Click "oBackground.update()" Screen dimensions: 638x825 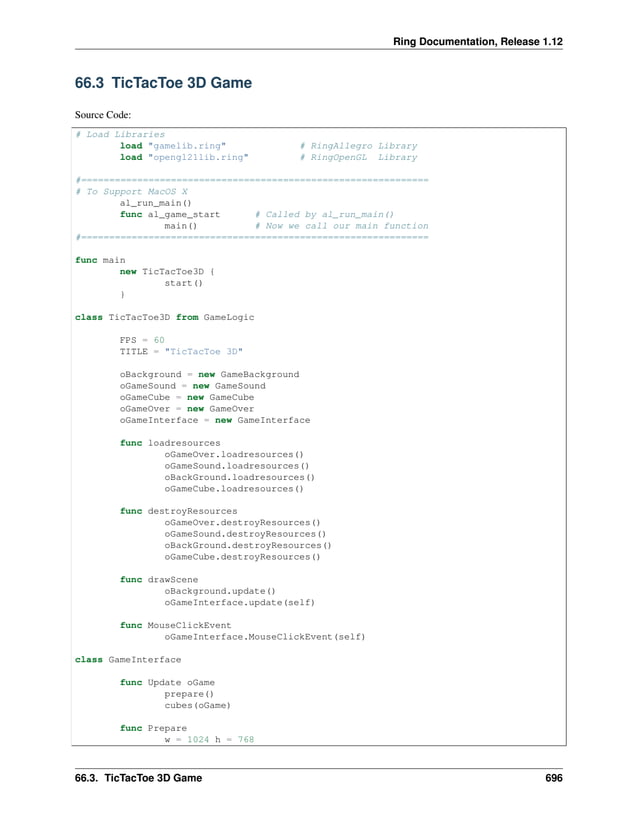(220, 591)
